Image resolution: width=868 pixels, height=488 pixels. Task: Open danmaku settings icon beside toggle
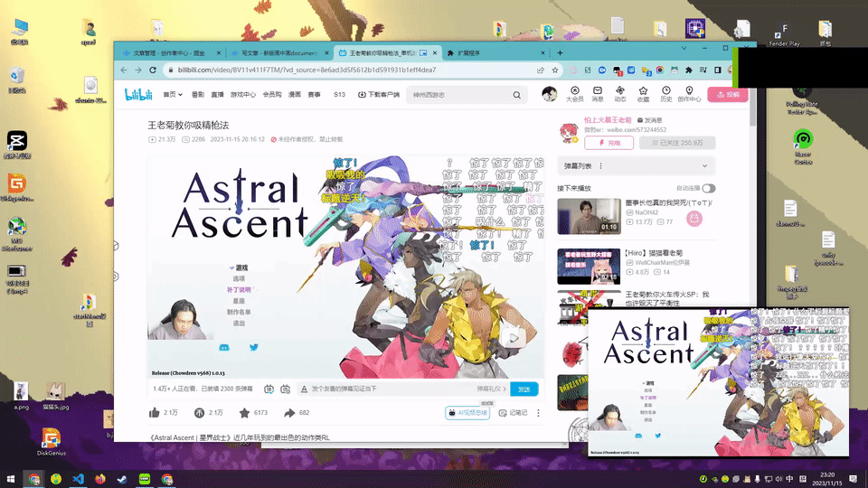[x=286, y=389]
